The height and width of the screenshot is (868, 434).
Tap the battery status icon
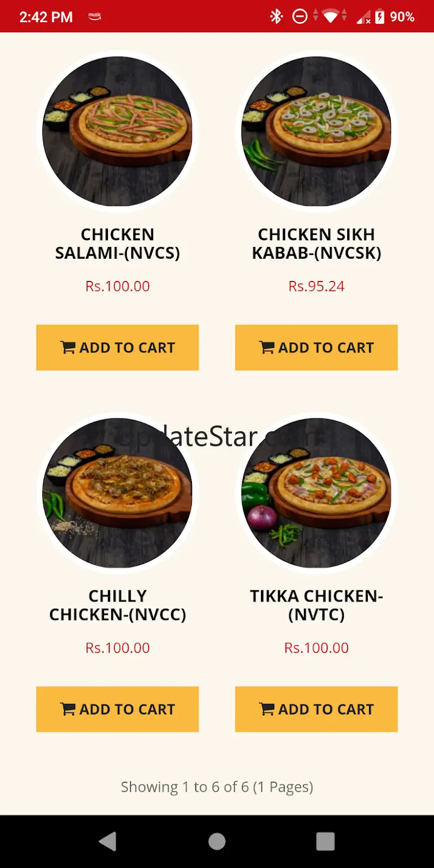(380, 17)
